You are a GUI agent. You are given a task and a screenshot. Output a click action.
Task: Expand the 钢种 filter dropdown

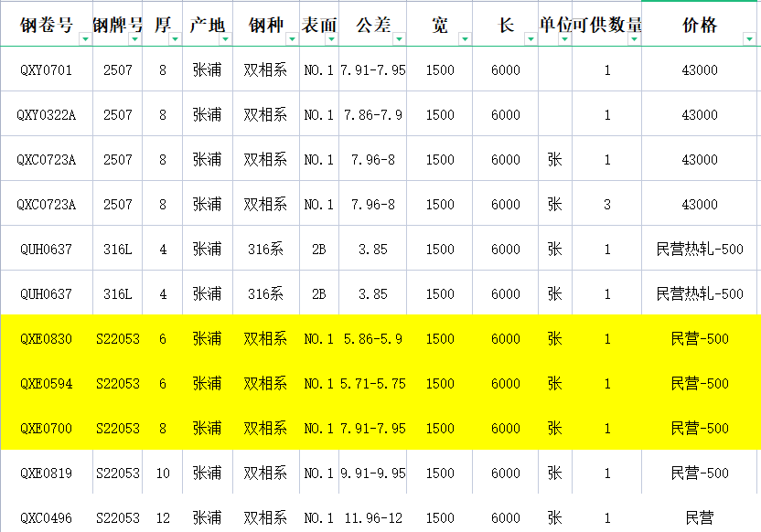(291, 38)
